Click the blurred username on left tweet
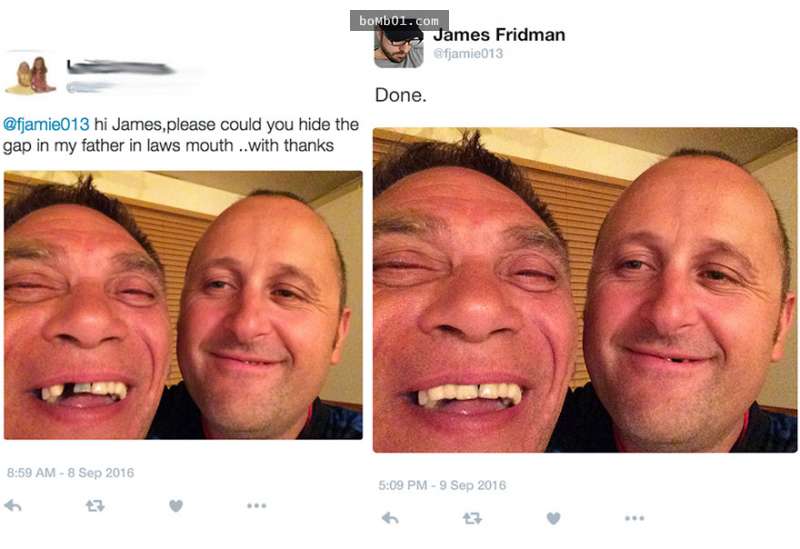The height and width of the screenshot is (549, 800). pyautogui.click(x=120, y=67)
